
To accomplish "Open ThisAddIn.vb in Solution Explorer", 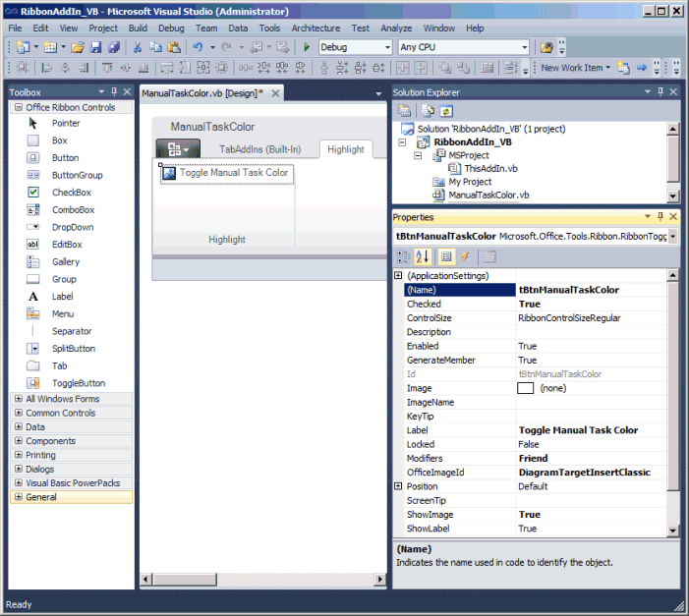I will click(x=490, y=169).
